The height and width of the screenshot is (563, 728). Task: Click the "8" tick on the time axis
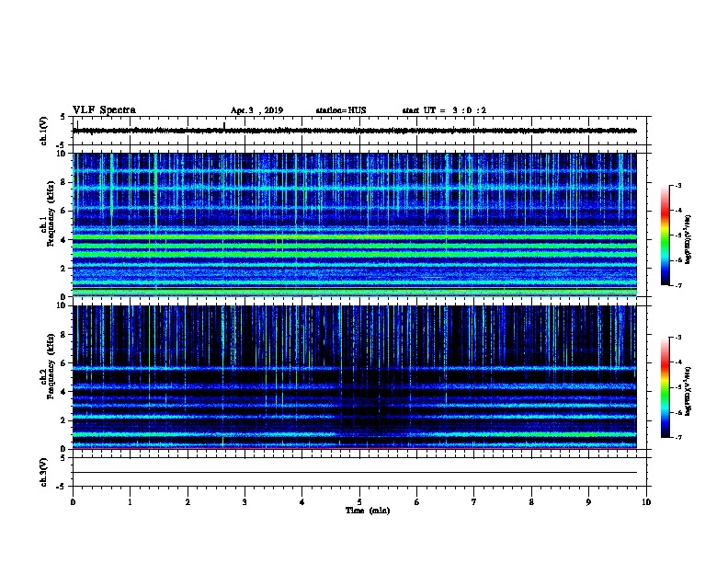[531, 502]
